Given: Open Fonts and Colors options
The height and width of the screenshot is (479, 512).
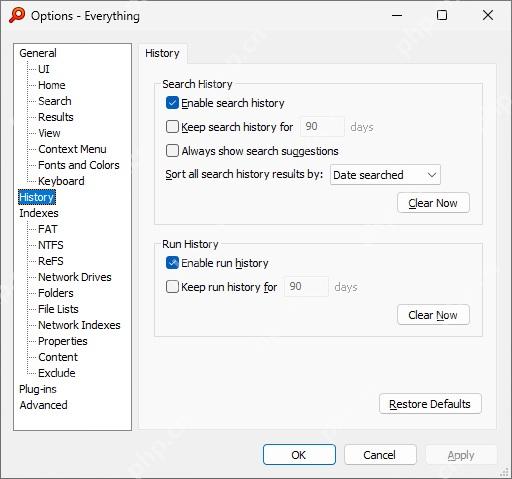Looking at the screenshot, I should click(79, 165).
